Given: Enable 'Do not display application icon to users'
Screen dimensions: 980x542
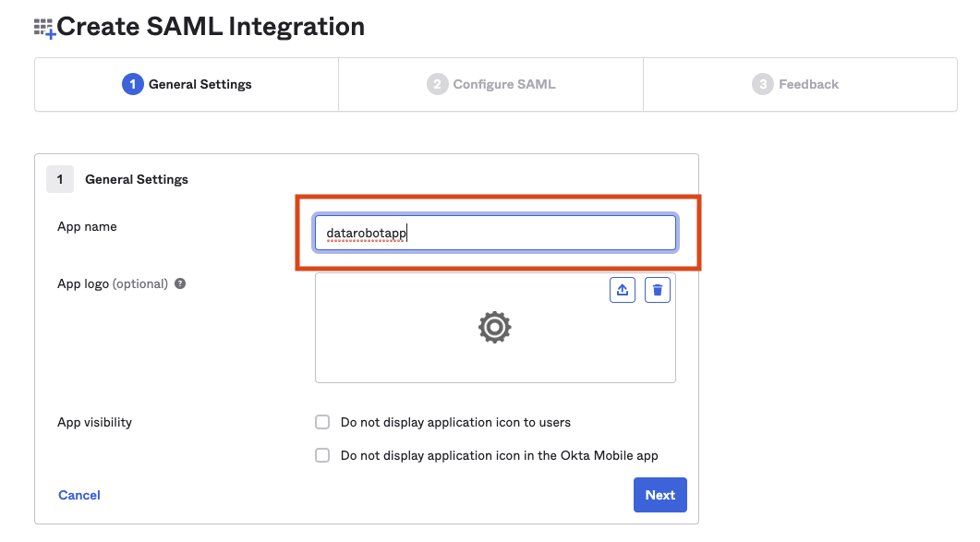Looking at the screenshot, I should 322,422.
